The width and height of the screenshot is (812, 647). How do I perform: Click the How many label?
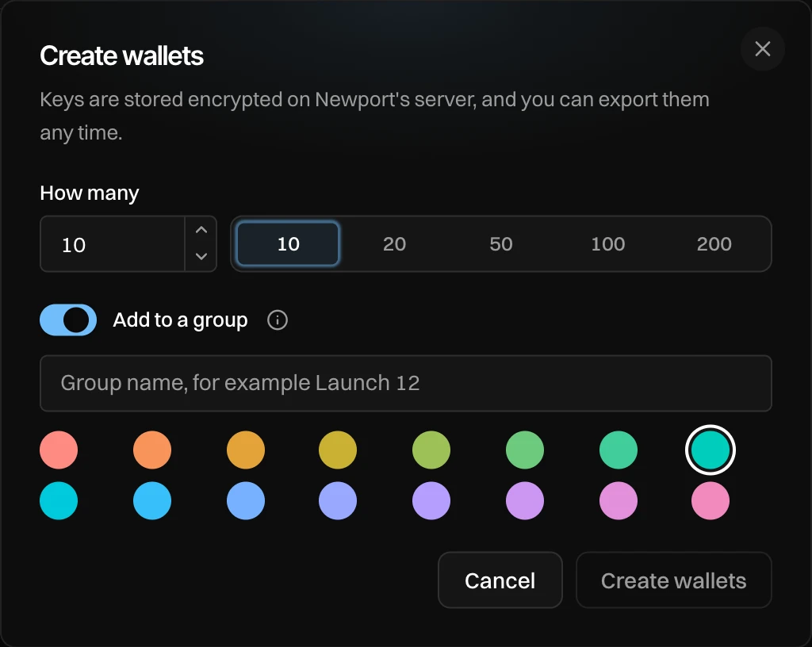click(x=90, y=193)
